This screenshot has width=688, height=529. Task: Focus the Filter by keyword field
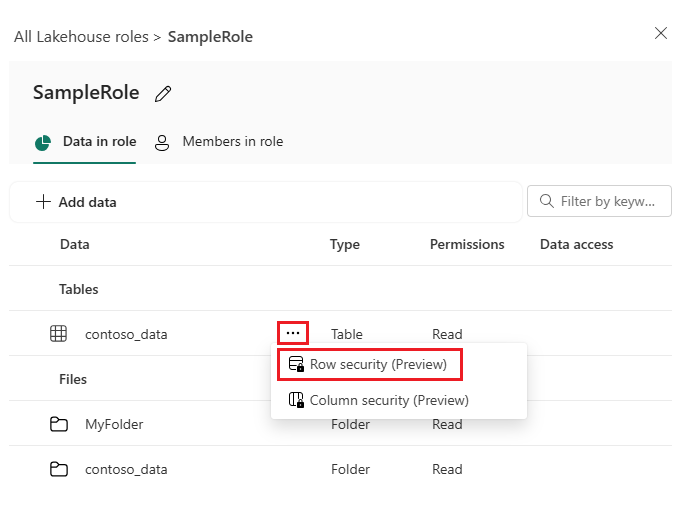pyautogui.click(x=610, y=202)
